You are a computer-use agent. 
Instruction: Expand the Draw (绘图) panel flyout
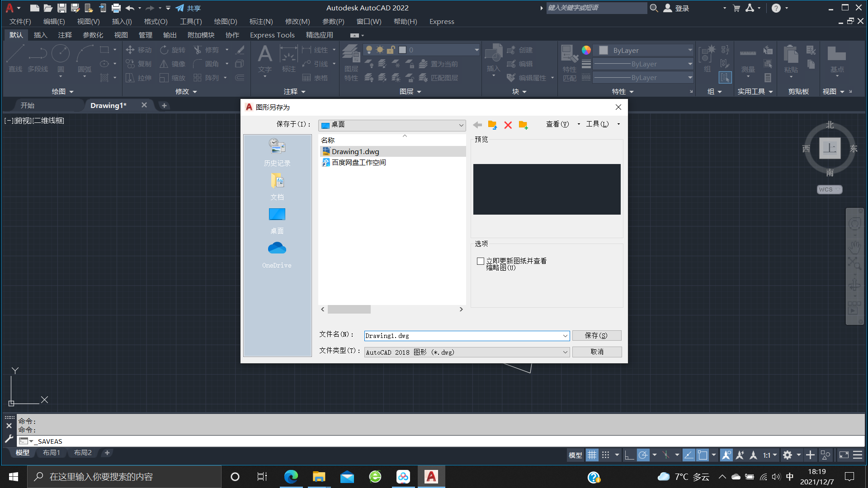click(63, 91)
